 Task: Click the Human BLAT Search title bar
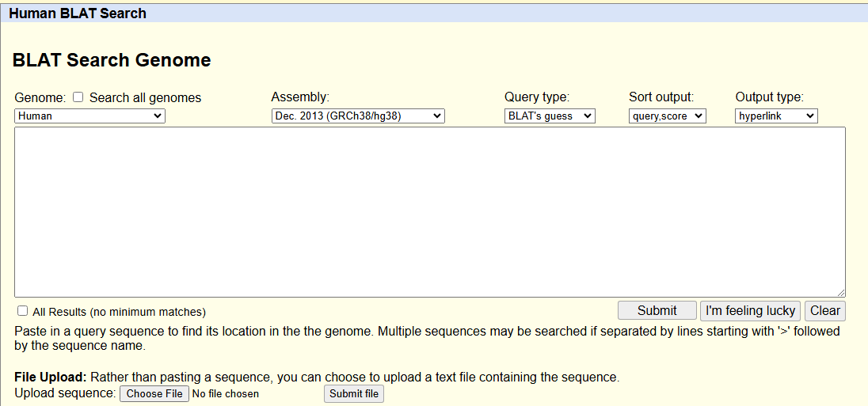78,13
